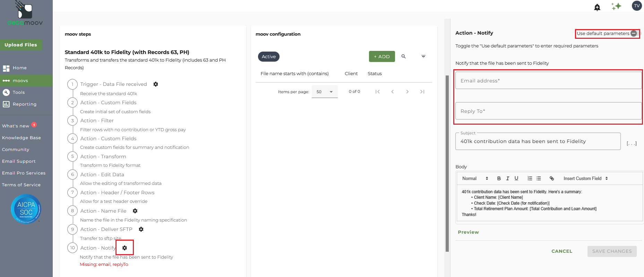Go to next page of configurations
Viewport: 644px width, 277px height.
pos(407,92)
